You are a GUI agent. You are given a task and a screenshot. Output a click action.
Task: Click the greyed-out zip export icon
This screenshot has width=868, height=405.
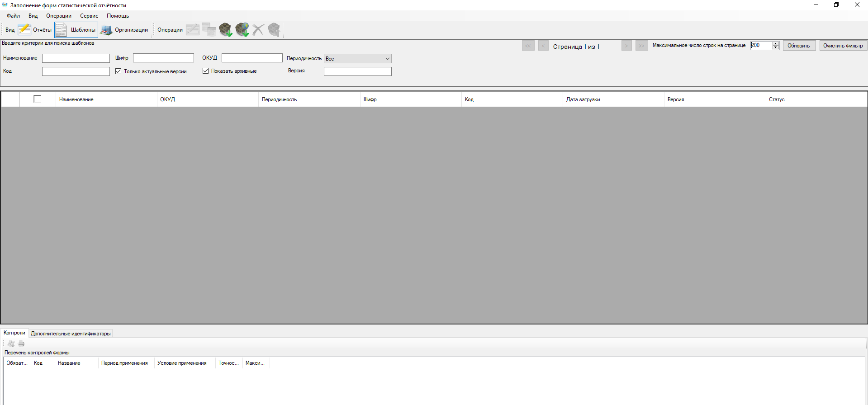tap(274, 30)
